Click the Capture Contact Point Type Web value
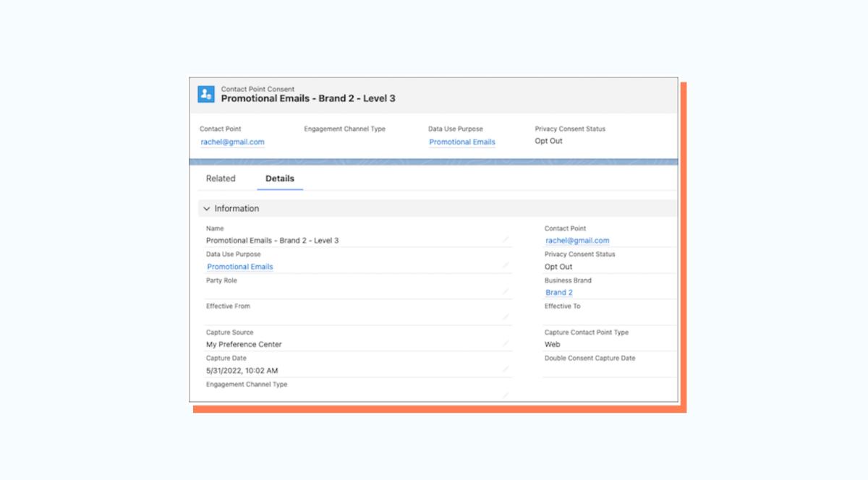The image size is (868, 480). (x=553, y=345)
